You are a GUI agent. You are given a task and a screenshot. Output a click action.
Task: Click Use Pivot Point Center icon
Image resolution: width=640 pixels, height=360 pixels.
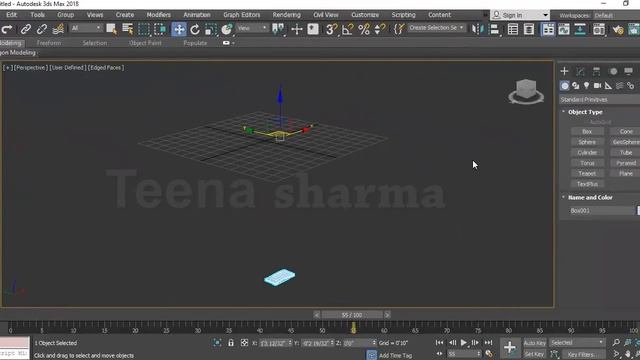tap(278, 29)
